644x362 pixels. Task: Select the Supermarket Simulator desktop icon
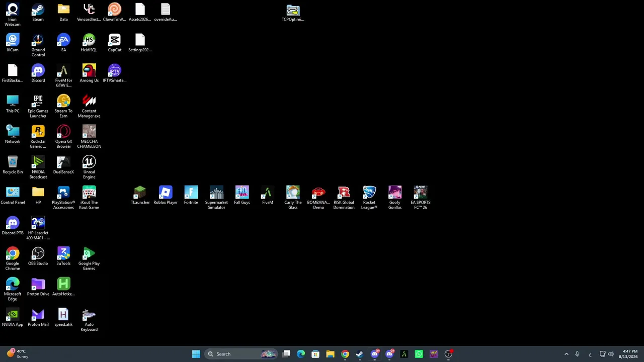[216, 199]
